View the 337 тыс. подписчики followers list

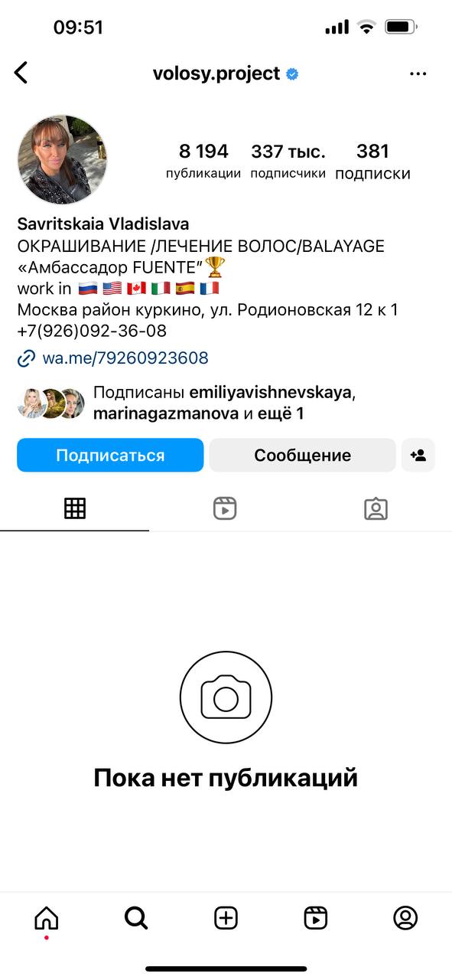click(x=288, y=161)
